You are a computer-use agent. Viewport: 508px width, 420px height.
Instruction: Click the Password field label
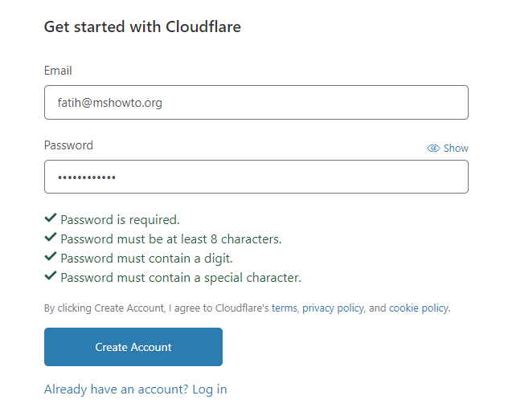point(68,145)
